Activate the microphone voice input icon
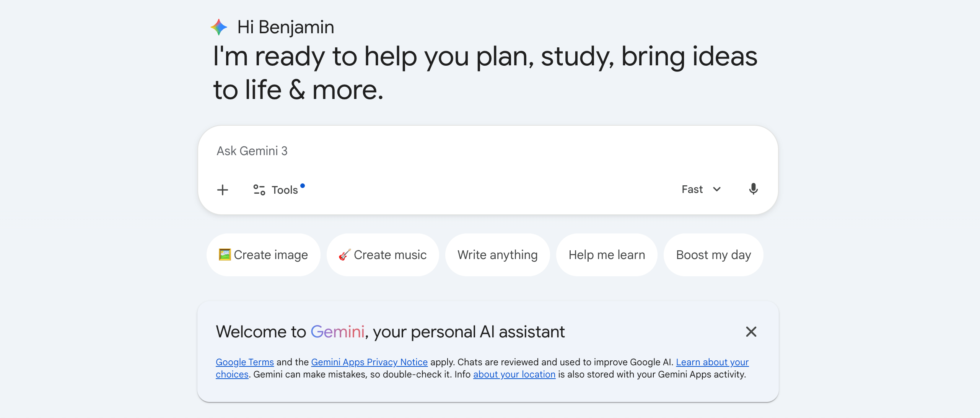980x418 pixels. pos(753,190)
